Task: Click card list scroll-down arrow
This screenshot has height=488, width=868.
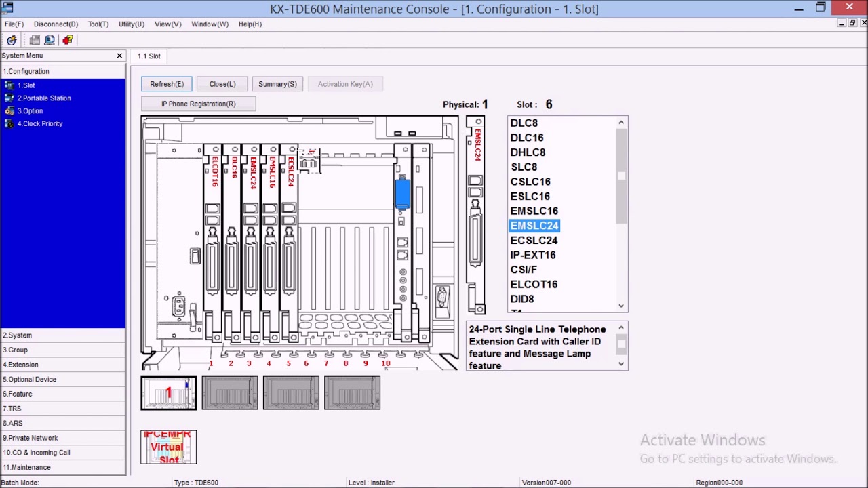Action: point(621,306)
